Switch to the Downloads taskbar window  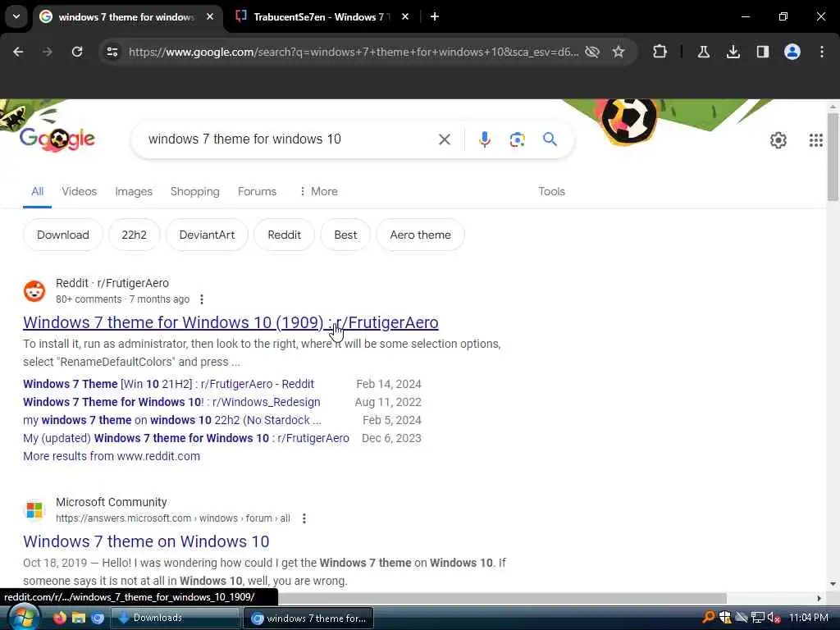coord(176,619)
